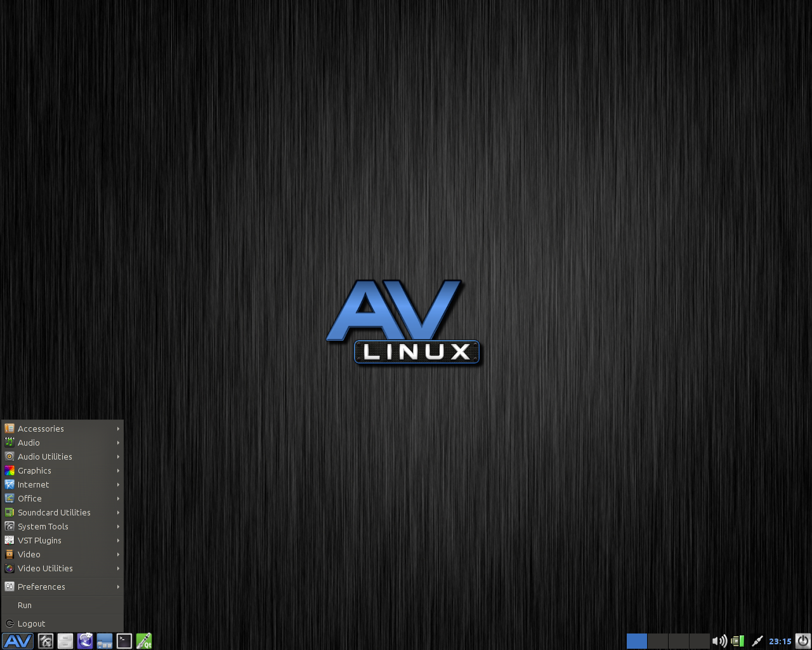The width and height of the screenshot is (812, 650).
Task: Choose Run from the menu
Action: click(62, 605)
